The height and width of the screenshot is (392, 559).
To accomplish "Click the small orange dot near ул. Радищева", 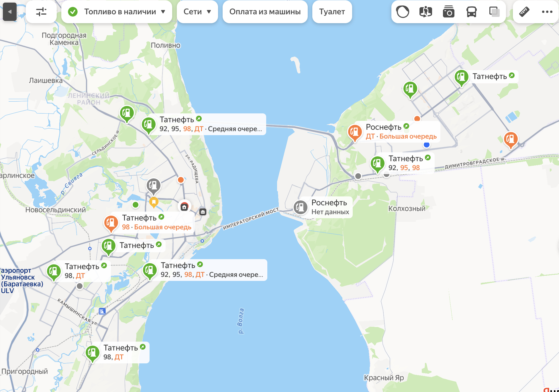I will coord(181,180).
